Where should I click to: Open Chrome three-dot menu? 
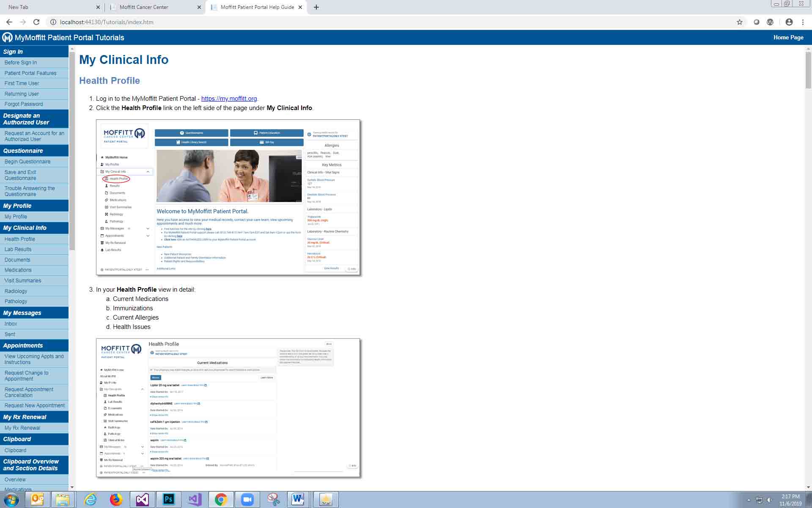tap(803, 22)
